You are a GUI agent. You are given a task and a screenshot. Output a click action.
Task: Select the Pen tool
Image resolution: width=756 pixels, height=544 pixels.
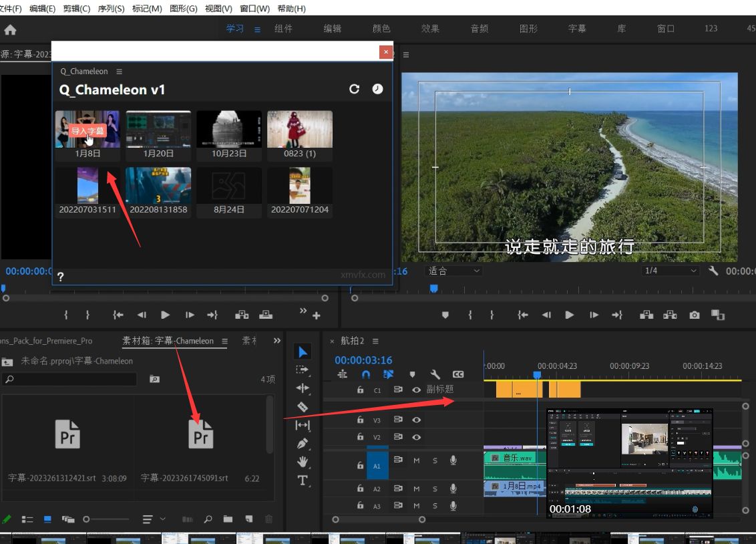click(x=303, y=443)
